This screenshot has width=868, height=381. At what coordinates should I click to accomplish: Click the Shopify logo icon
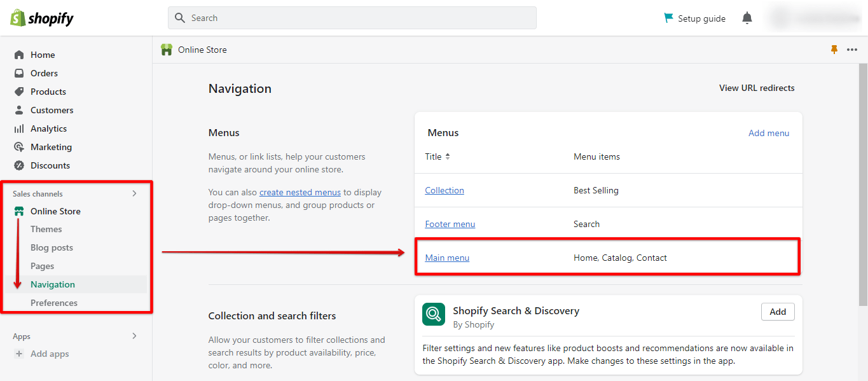pos(17,18)
